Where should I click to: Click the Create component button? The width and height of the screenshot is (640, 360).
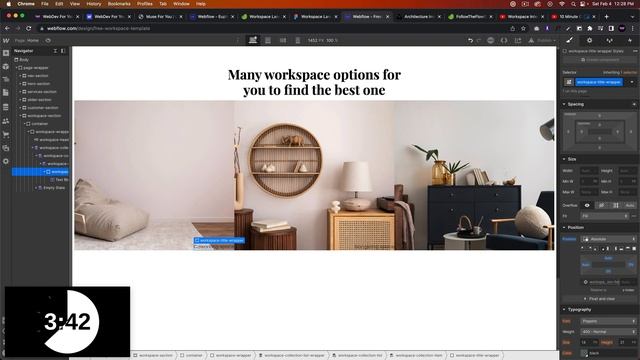600,60
